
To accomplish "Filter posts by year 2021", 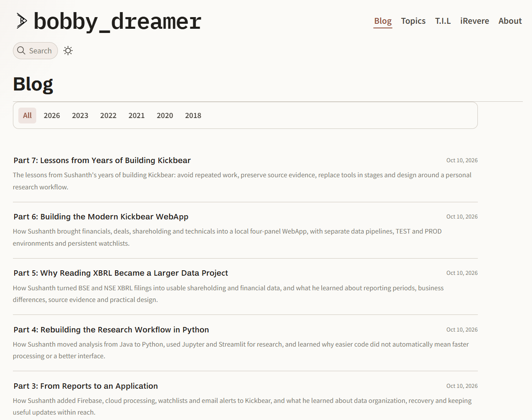I will point(137,116).
